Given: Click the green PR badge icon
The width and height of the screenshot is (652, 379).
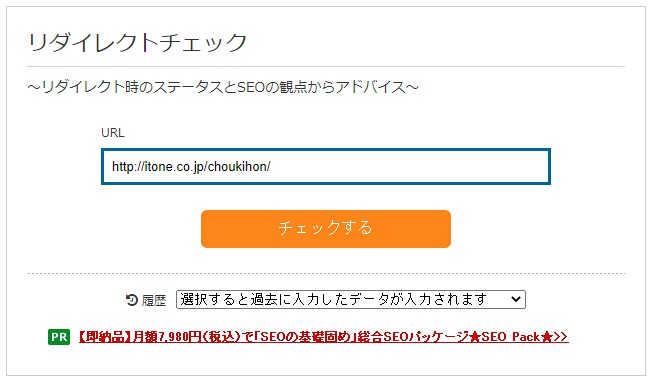Looking at the screenshot, I should tap(59, 337).
